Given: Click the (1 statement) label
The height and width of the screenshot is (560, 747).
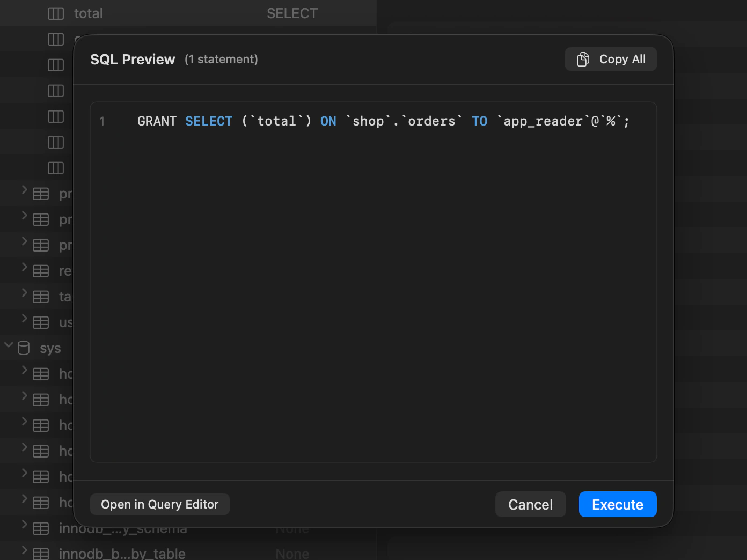Looking at the screenshot, I should 221,59.
